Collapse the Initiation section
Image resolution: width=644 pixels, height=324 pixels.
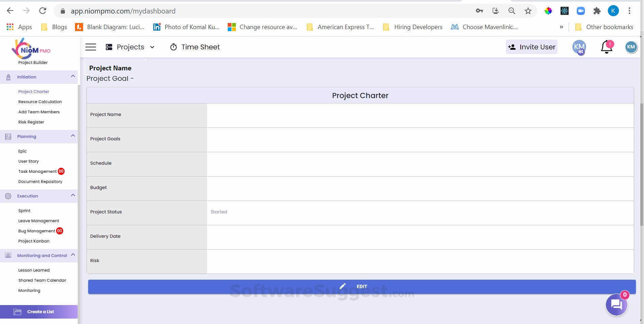(x=73, y=77)
